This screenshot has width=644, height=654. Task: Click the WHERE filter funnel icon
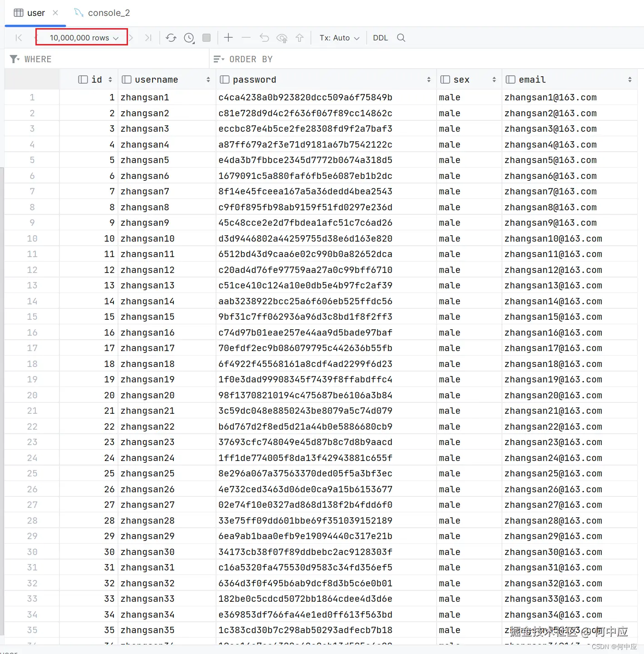(x=15, y=59)
